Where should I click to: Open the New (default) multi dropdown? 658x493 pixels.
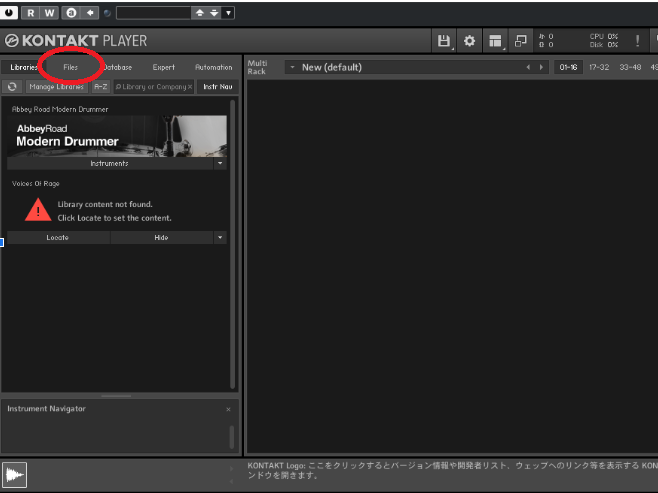point(292,67)
